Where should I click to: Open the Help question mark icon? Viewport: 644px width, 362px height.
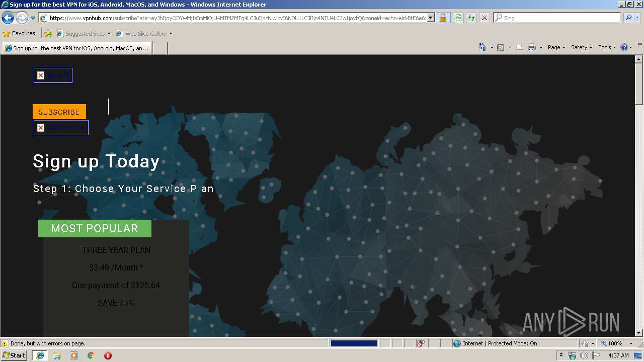tap(624, 47)
